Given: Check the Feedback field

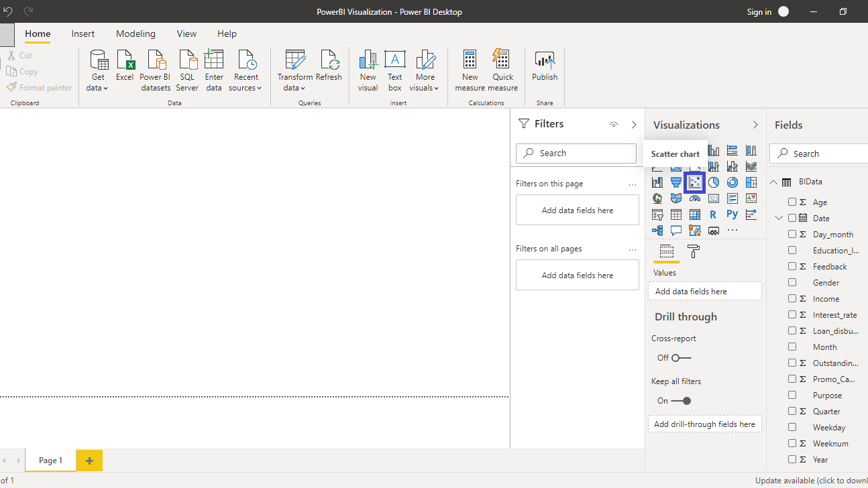Looking at the screenshot, I should 792,266.
